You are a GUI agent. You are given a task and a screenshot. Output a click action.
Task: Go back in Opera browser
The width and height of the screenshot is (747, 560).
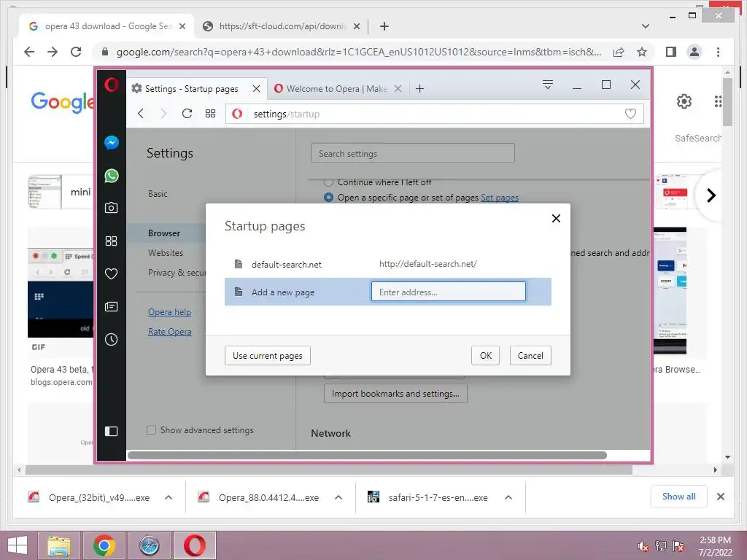(x=141, y=113)
